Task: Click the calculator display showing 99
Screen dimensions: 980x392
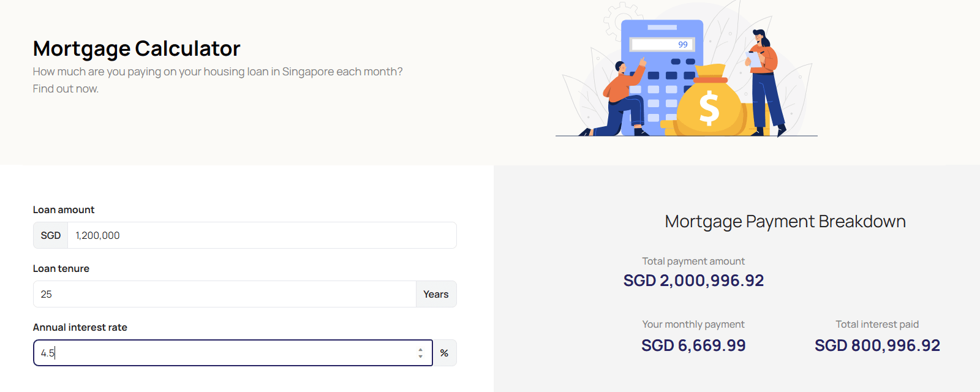Action: (662, 45)
